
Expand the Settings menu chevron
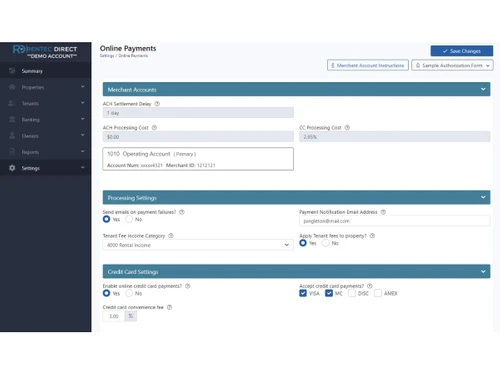(x=83, y=167)
